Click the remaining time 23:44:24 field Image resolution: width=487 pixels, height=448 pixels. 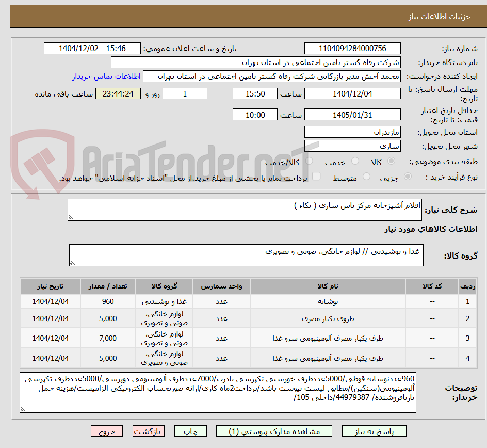(118, 93)
